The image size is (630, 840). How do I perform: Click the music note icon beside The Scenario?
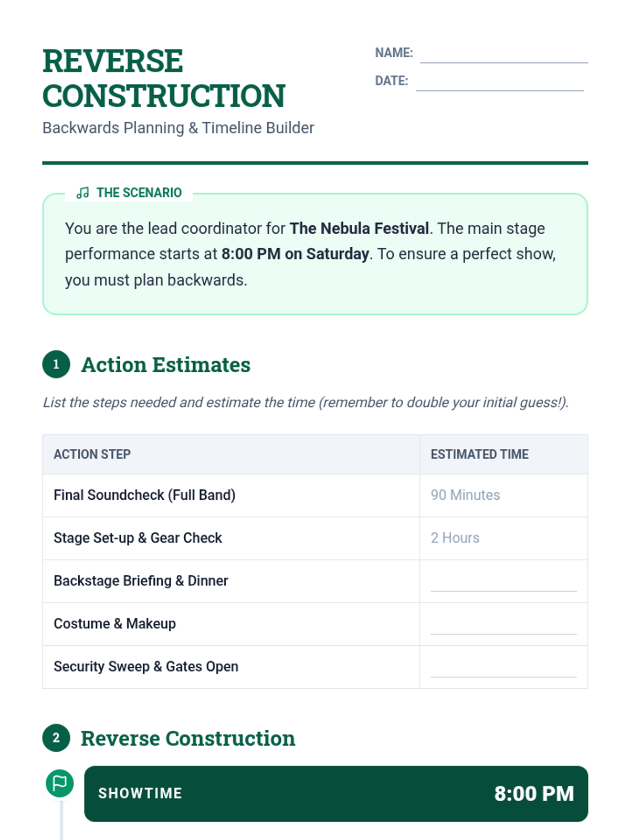(x=82, y=193)
